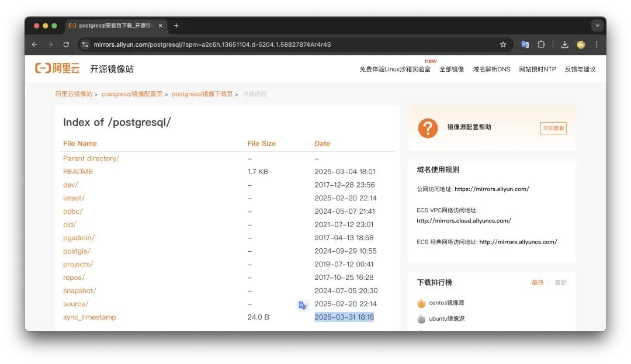Screen dimensions: 631x364
Task: Select the 最新 ranking tab
Action: point(560,283)
